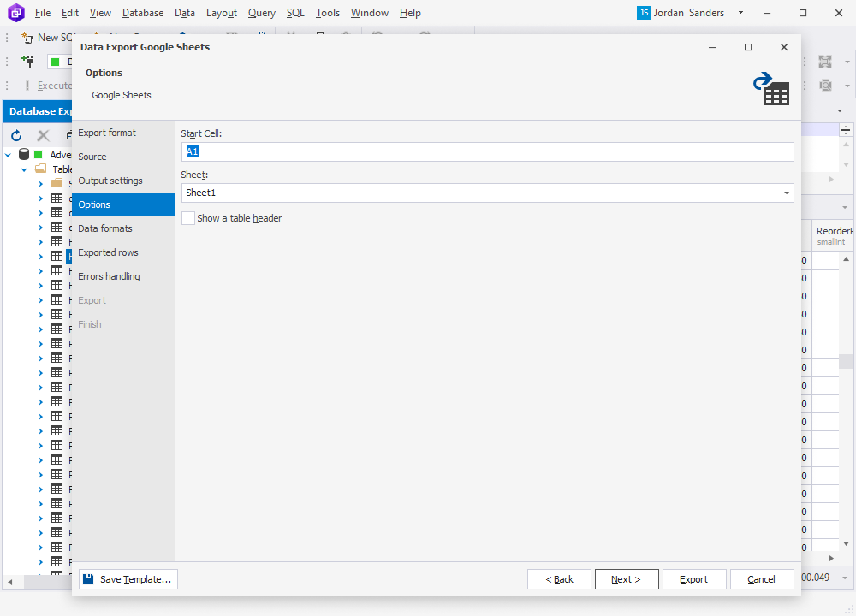Image resolution: width=856 pixels, height=616 pixels.
Task: Go to Output settings wizard page
Action: (122, 181)
